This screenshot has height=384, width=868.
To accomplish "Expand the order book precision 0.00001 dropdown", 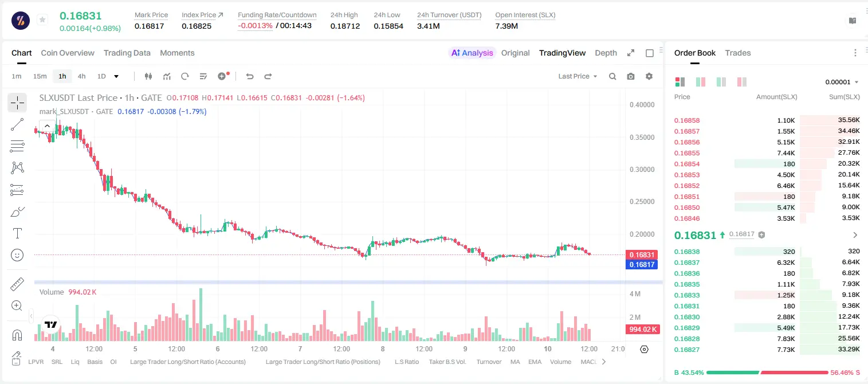I will (x=842, y=82).
